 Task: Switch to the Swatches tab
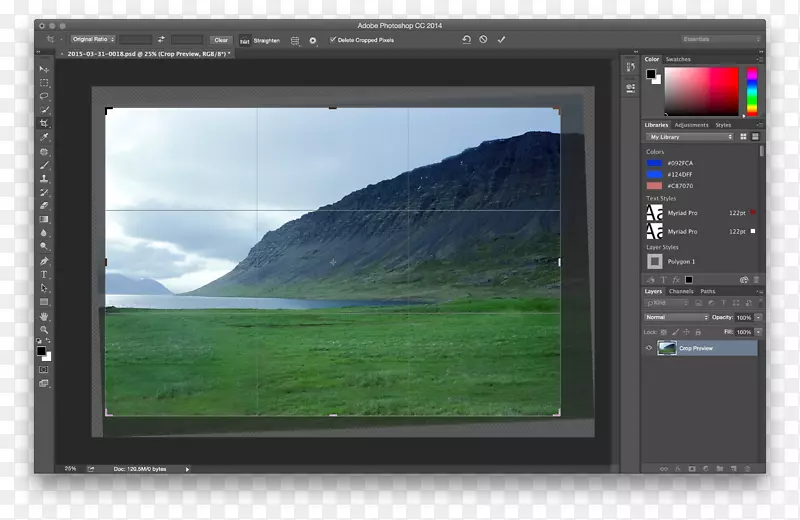coord(678,60)
